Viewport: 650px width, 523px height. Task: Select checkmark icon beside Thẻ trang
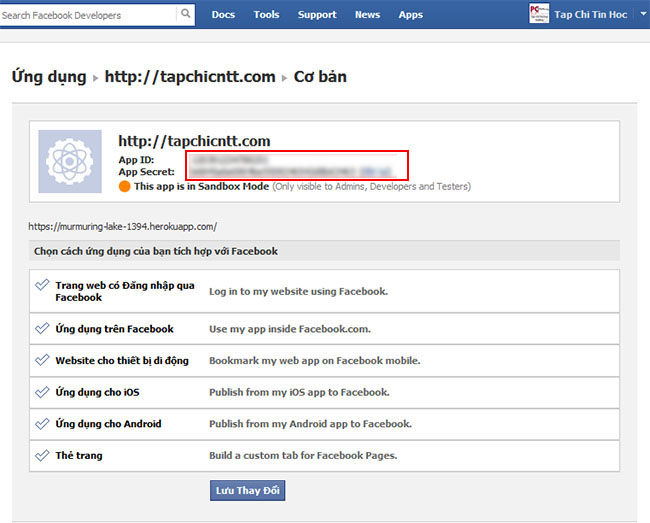pos(42,455)
